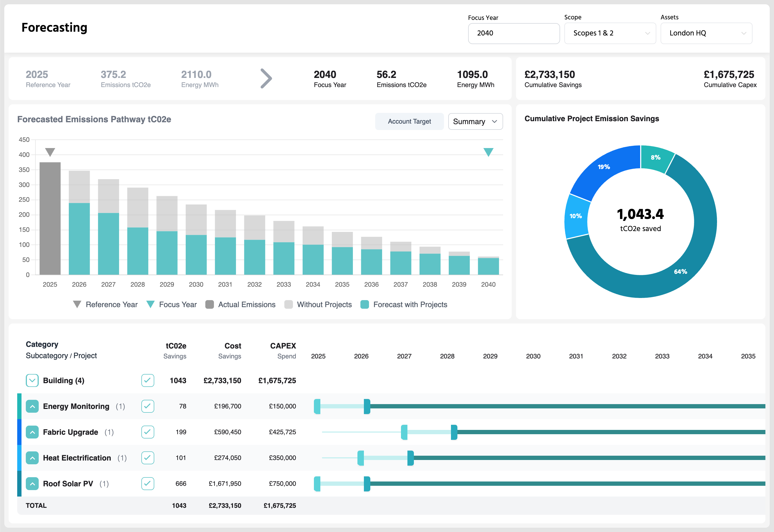
Task: Click Fabric Upgrade timeline start handle
Action: [x=404, y=432]
